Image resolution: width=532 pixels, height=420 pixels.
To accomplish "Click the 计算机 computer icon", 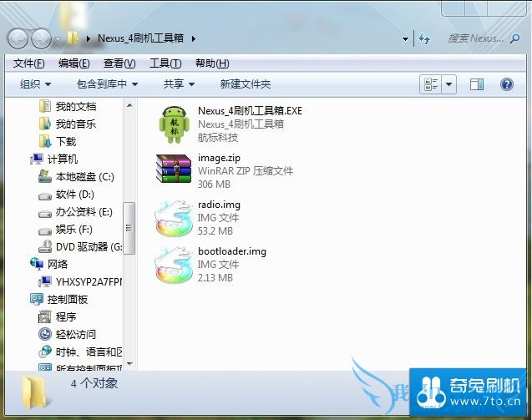I will 37,159.
